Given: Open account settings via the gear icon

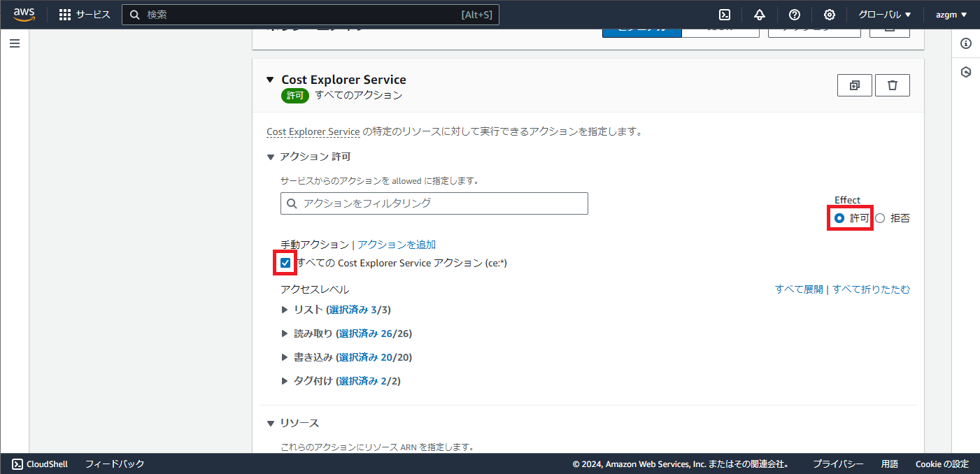Looking at the screenshot, I should [829, 14].
